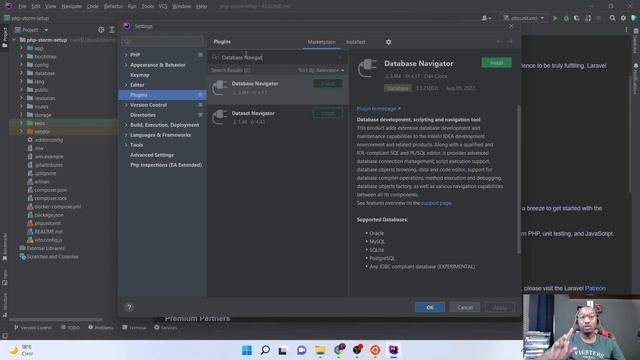Click the Run with Coverage icon
Image resolution: width=640 pixels, height=360 pixels.
click(577, 18)
